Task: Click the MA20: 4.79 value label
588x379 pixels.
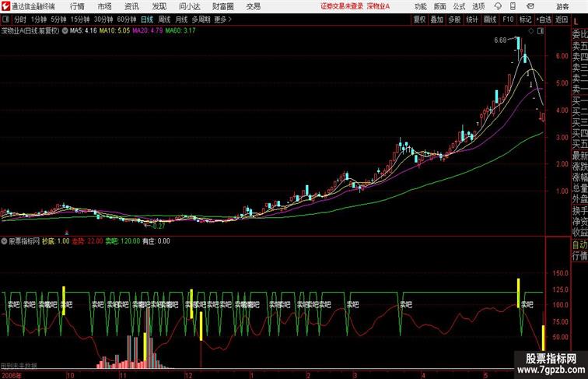Action: click(x=147, y=31)
